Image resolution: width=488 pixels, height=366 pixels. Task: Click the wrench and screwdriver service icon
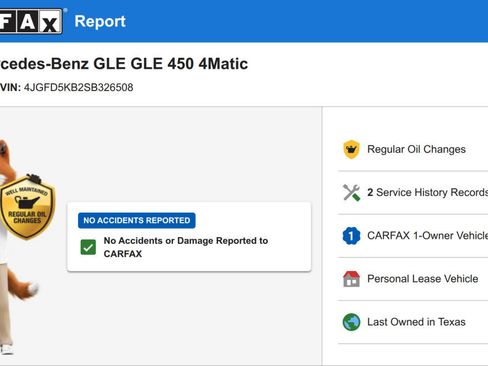click(351, 192)
